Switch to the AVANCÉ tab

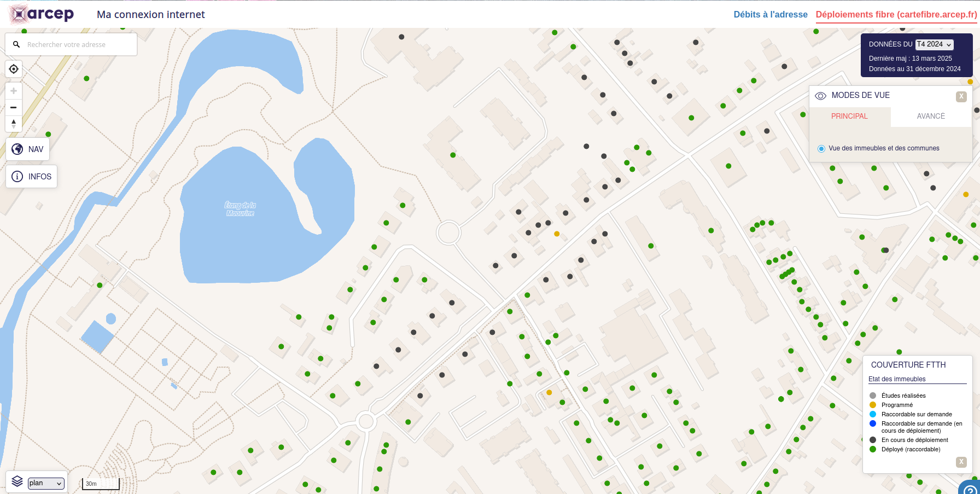pyautogui.click(x=931, y=117)
